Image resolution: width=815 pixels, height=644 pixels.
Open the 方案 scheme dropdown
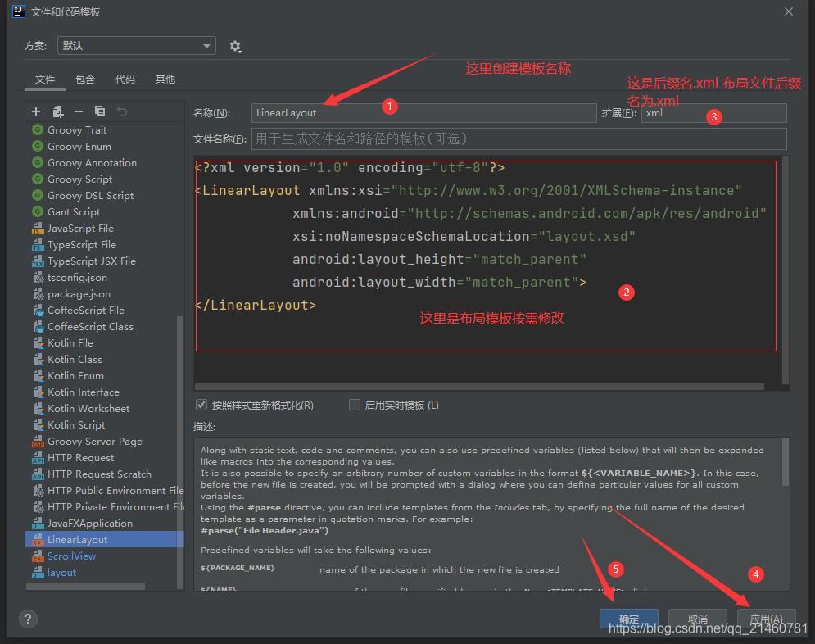tap(137, 46)
